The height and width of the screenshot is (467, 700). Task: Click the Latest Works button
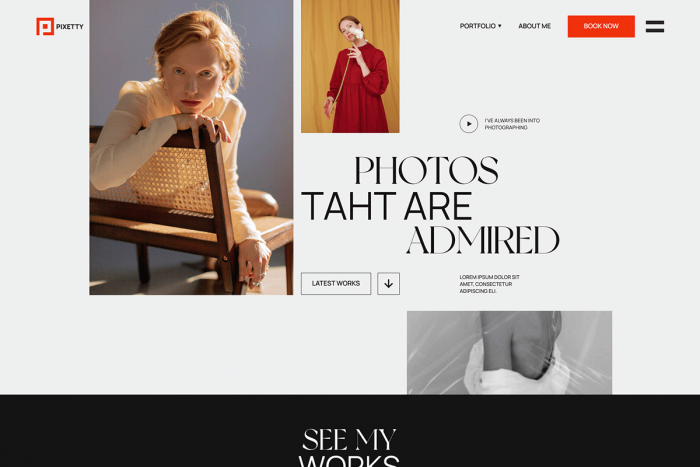(x=336, y=284)
